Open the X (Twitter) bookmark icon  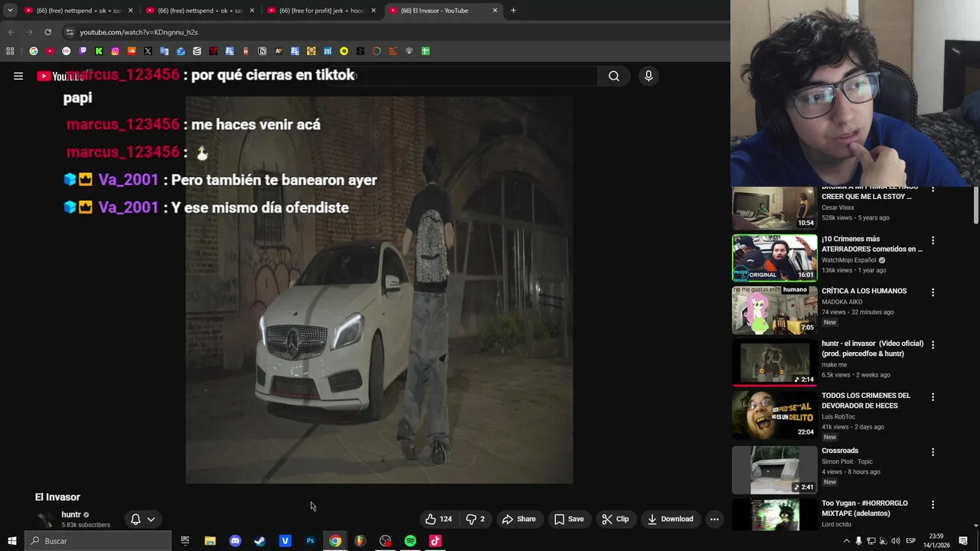click(148, 51)
